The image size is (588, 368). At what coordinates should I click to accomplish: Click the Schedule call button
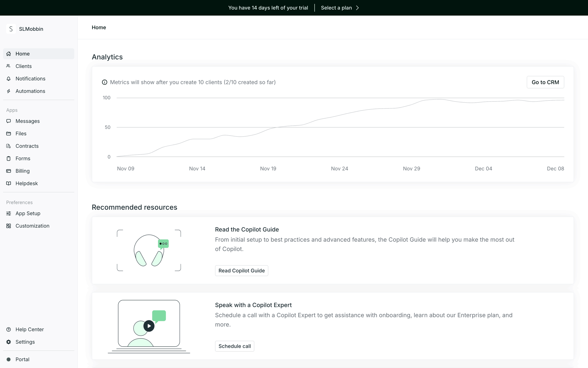235,346
